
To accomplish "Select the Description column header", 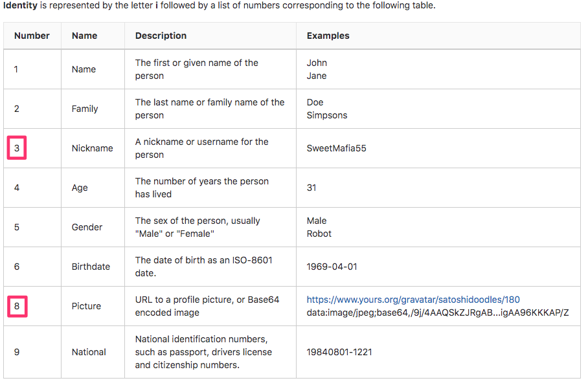I will point(161,36).
